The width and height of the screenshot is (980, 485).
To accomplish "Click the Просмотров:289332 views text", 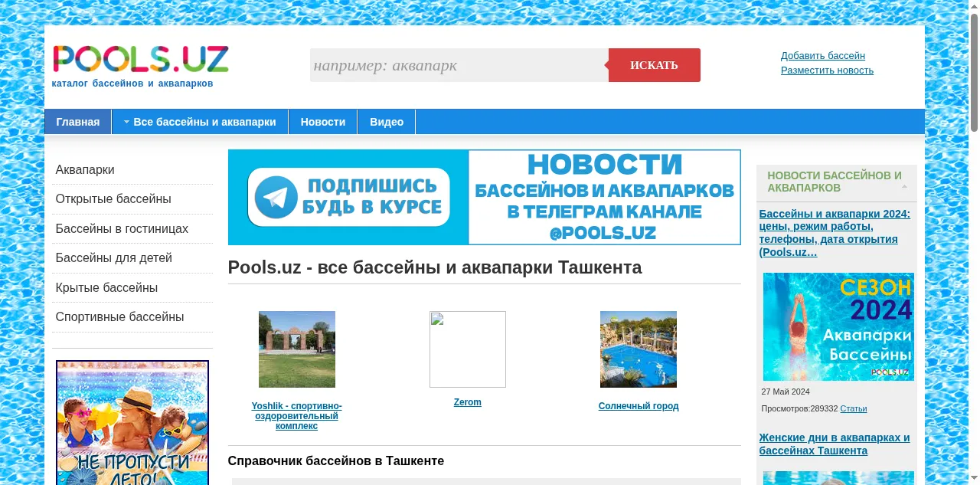I will tap(799, 409).
